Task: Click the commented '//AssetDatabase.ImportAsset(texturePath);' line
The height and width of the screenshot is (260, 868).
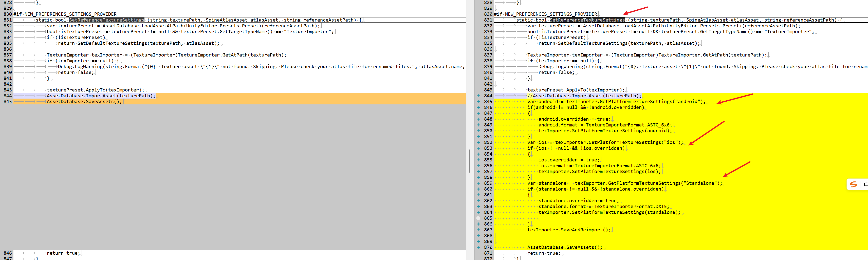Action: click(x=584, y=96)
